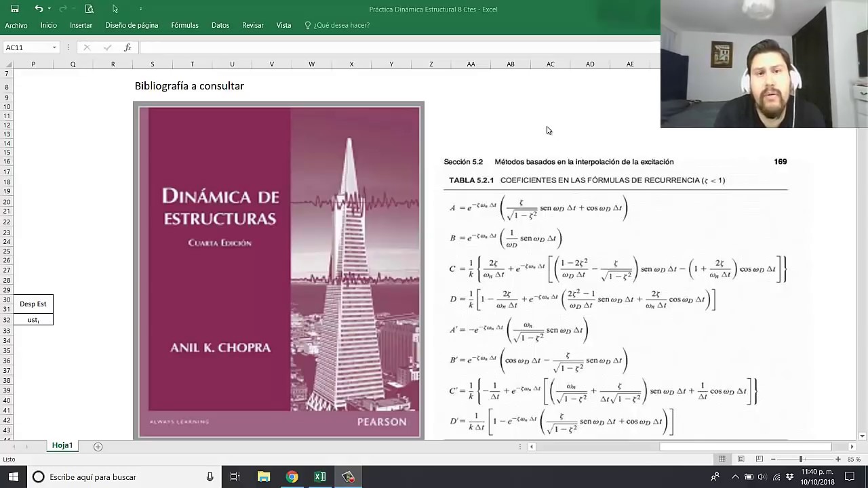Click the 'Bibliografía a consultar' text
Image resolution: width=868 pixels, height=488 pixels.
[x=189, y=86]
